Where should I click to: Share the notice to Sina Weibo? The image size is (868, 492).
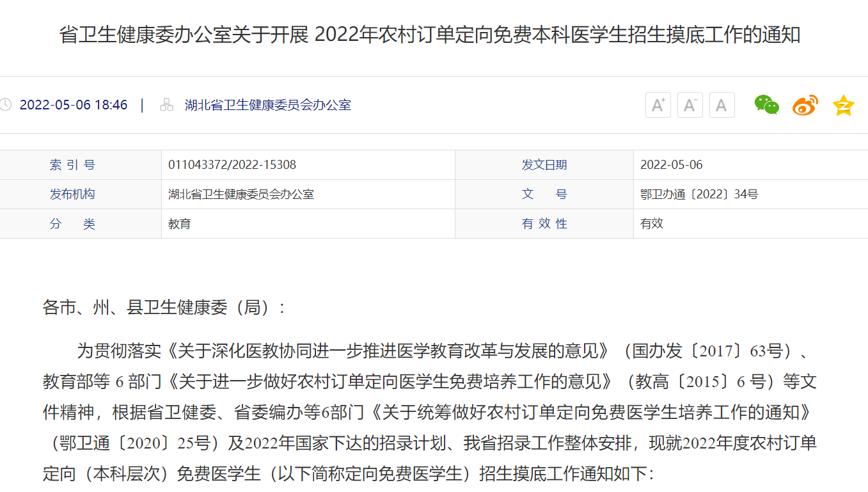pyautogui.click(x=805, y=105)
